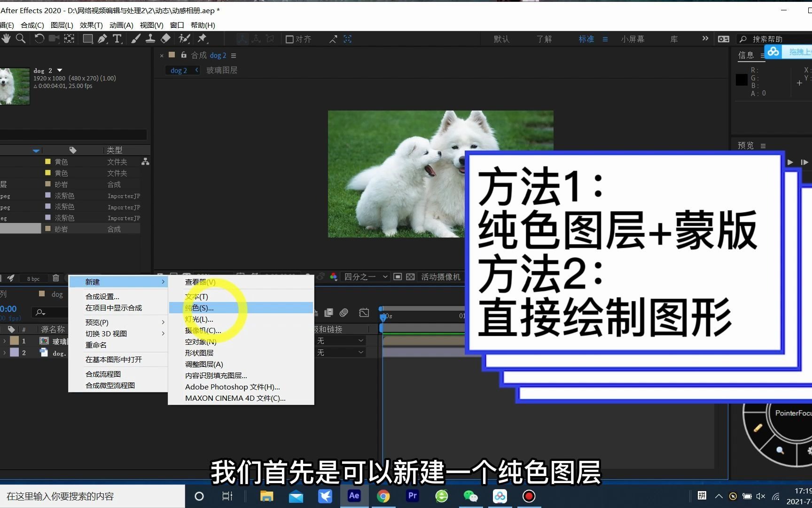Select the Unified Camera tool
This screenshot has width=812, height=508.
[54, 39]
